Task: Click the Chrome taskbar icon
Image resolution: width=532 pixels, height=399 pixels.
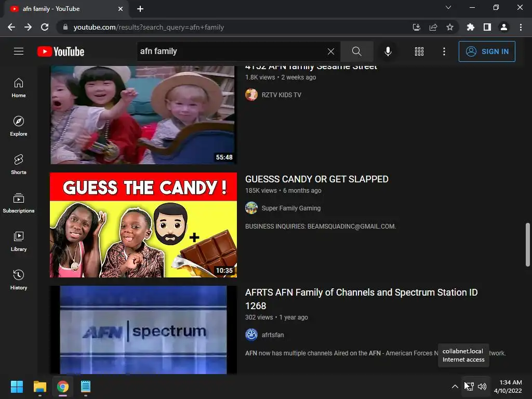Action: pyautogui.click(x=63, y=387)
